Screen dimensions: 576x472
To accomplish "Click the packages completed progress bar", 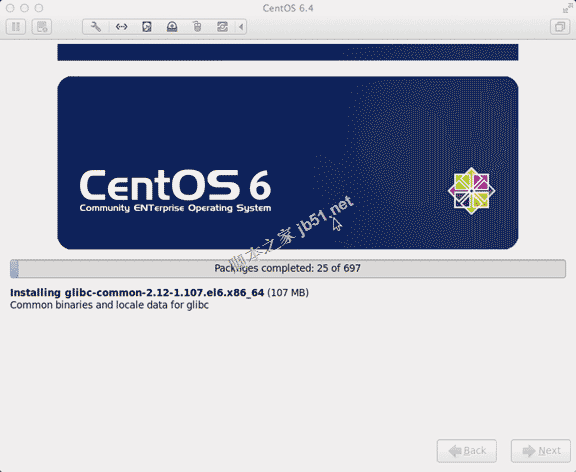I will pos(288,269).
